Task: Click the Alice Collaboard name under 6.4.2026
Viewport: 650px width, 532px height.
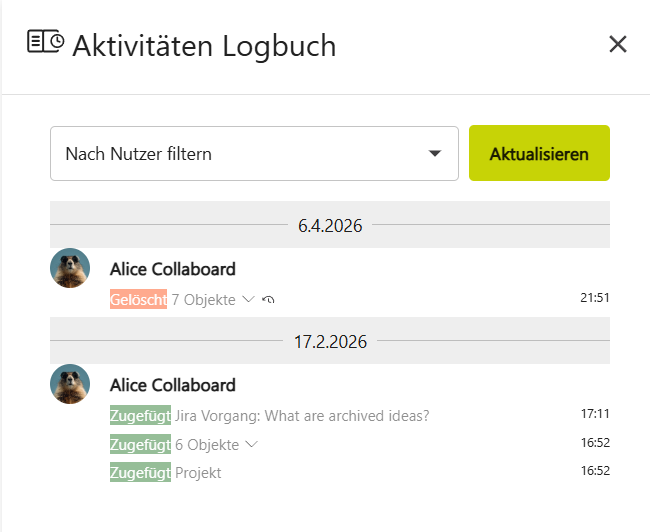Action: point(173,269)
